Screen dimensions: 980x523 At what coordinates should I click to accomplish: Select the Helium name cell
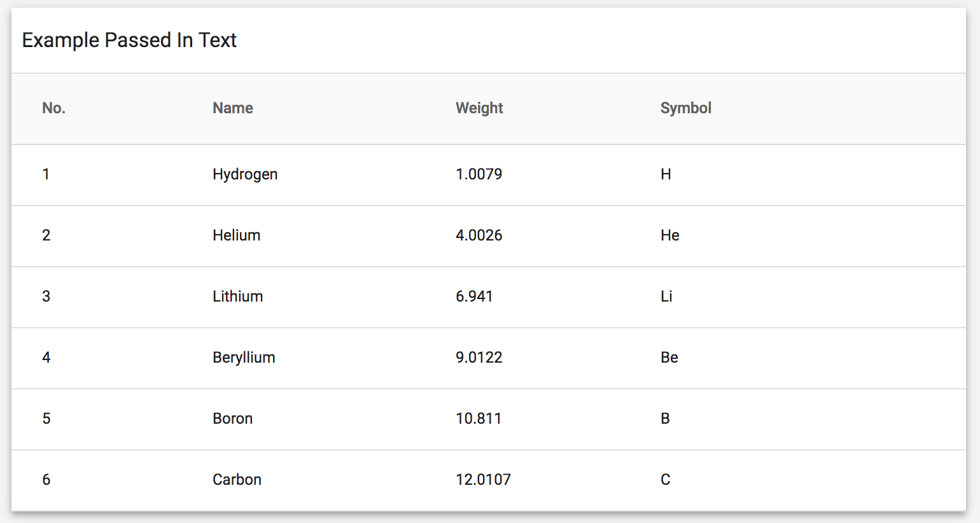(237, 235)
